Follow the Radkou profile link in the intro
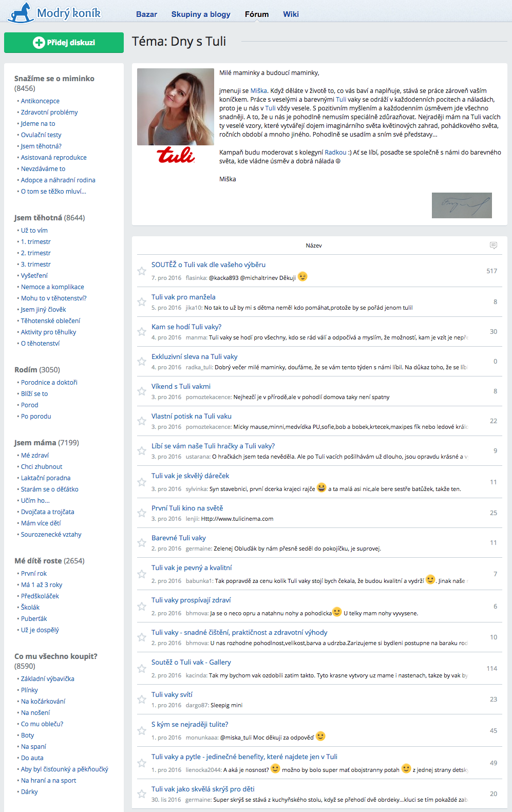Viewport: 512px width, 812px height. pos(335,153)
